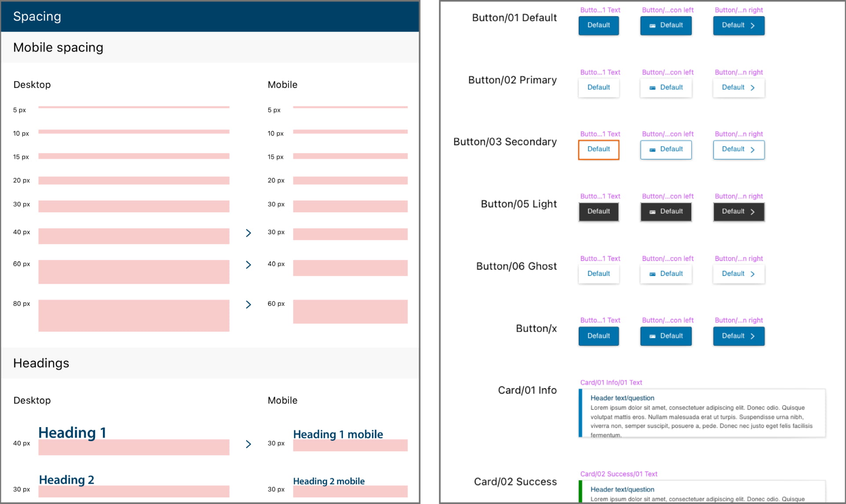Click the arrow next to the Heading 1 row

point(248,444)
